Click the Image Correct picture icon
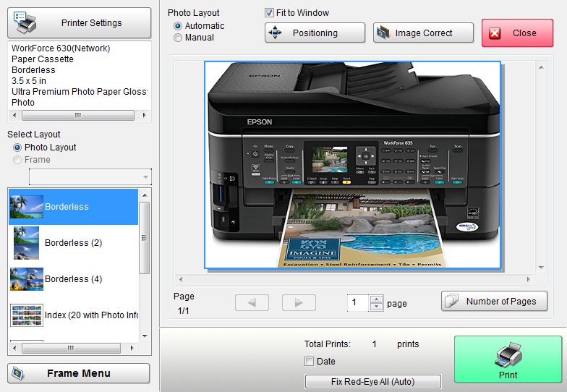This screenshot has height=392, width=567. pyautogui.click(x=383, y=33)
